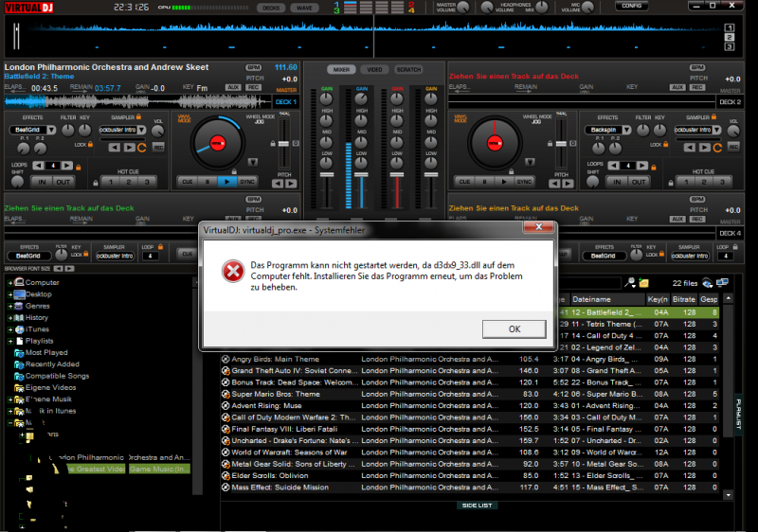The image size is (758, 532).
Task: Sync Deck 1 tempo with SYNC
Action: (x=247, y=182)
